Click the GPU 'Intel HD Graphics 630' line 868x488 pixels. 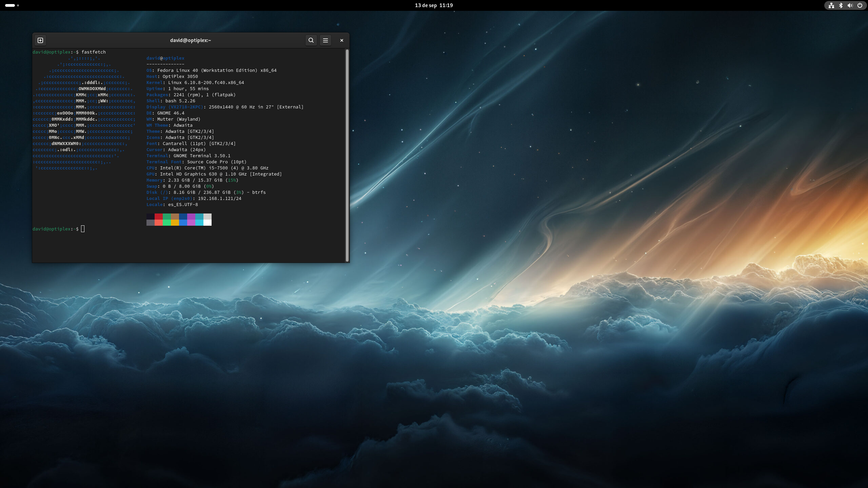click(x=214, y=174)
